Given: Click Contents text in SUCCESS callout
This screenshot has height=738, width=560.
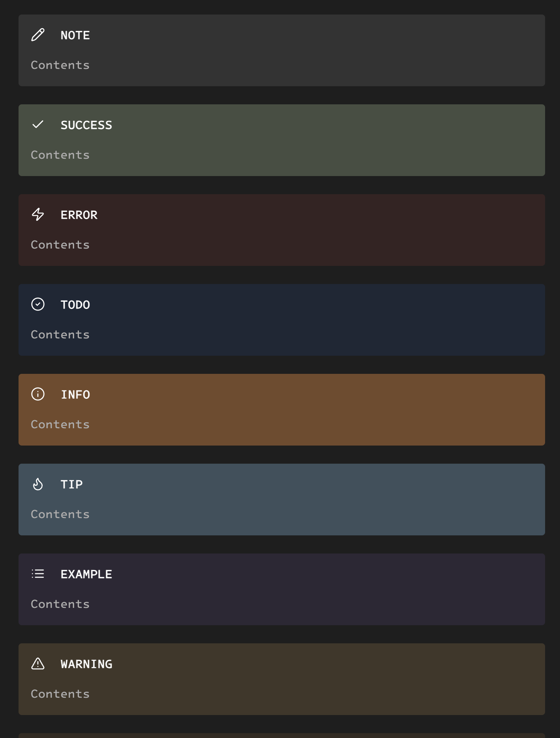Looking at the screenshot, I should click(60, 155).
